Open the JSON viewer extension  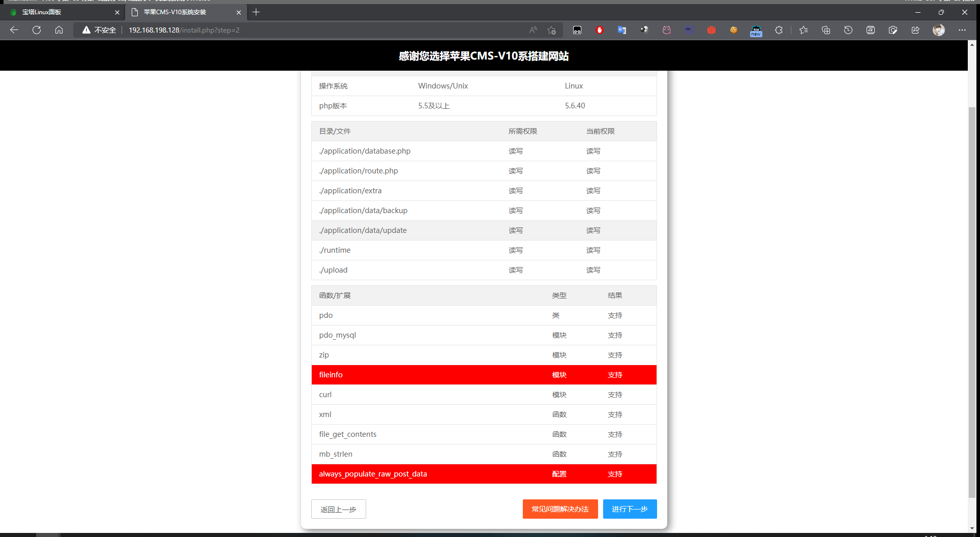coord(689,30)
